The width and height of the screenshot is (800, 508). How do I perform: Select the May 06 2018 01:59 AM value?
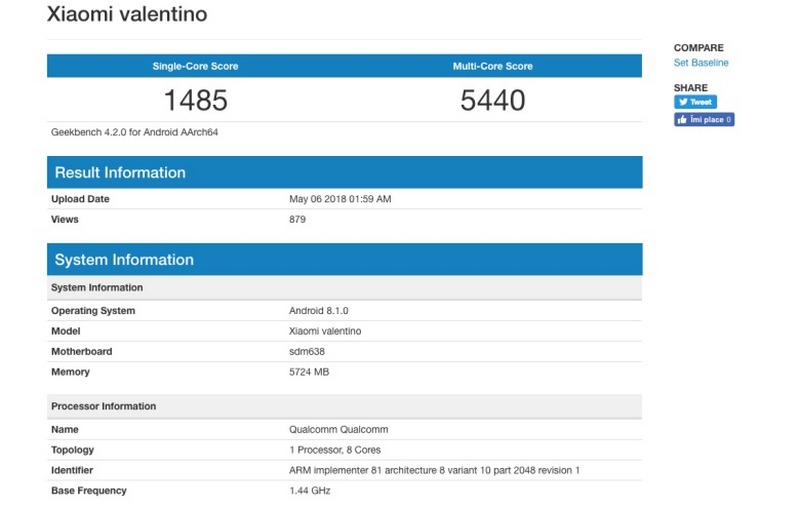coord(340,199)
